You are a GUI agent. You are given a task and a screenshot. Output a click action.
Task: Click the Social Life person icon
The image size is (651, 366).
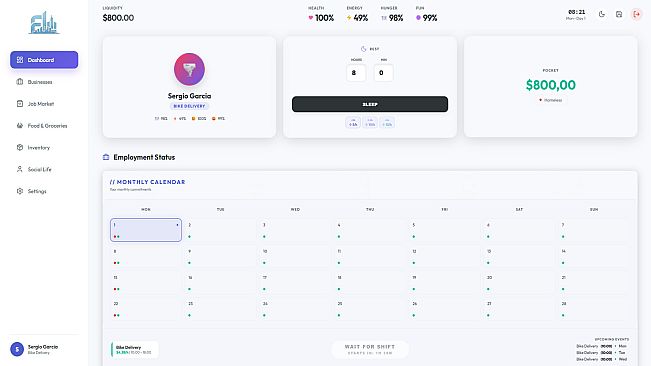point(20,169)
